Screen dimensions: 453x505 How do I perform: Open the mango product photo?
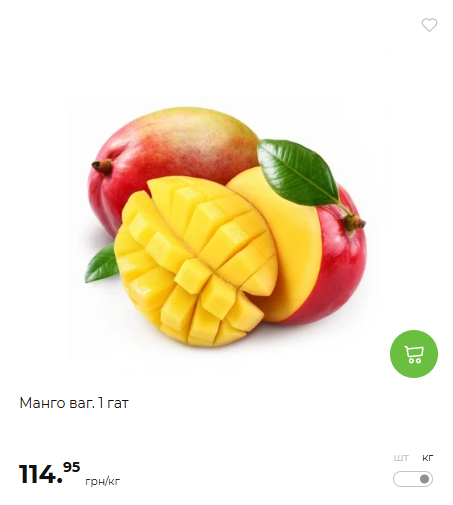point(227,227)
